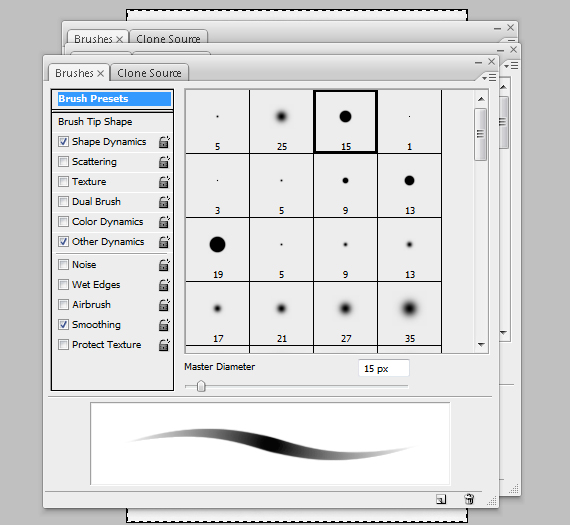
Task: Select the soft round 17 brush preset
Action: [x=217, y=313]
